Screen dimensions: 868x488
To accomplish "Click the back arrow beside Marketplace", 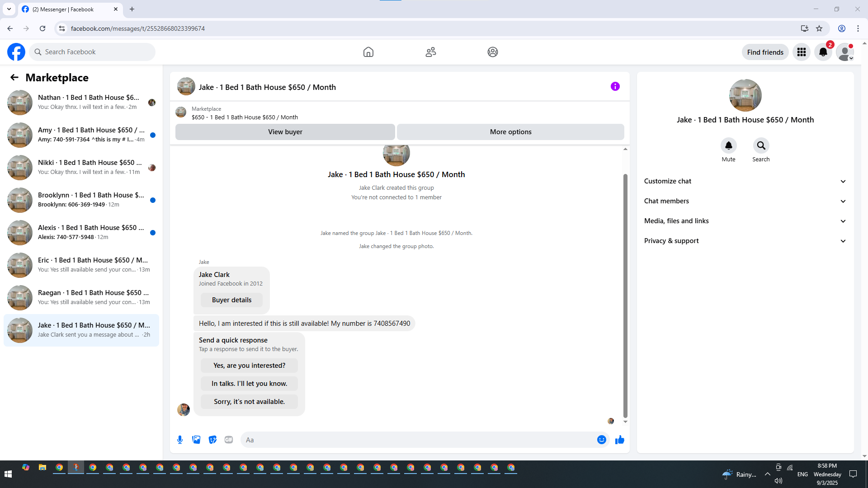I will click(14, 77).
